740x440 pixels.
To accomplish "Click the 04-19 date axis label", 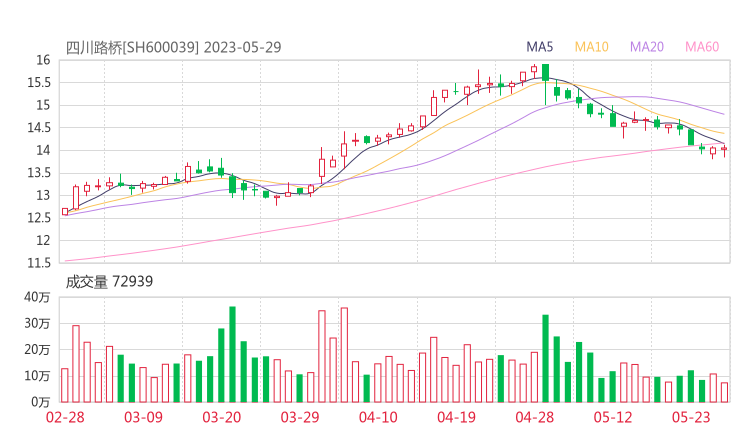I will coord(456,417).
